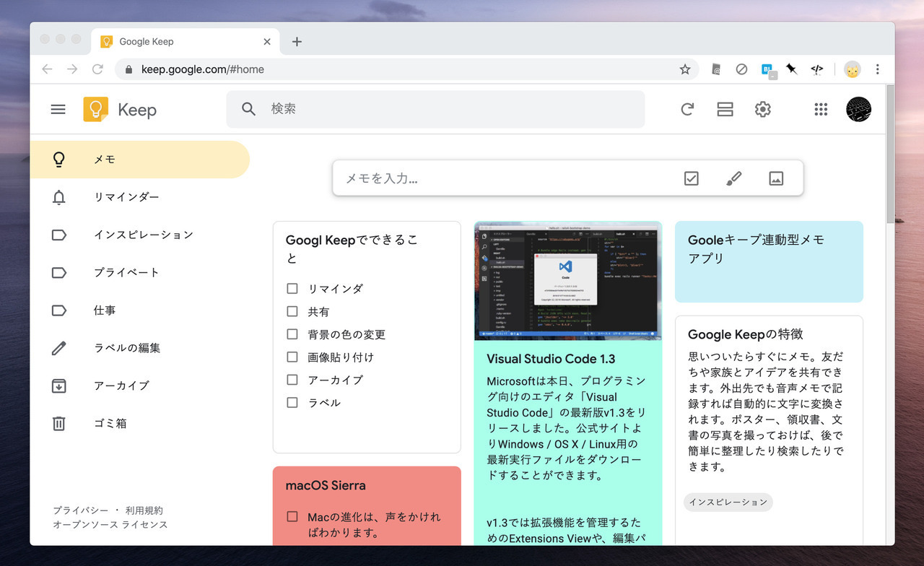This screenshot has width=924, height=566.
Task: Open リマインダー in the sidebar
Action: (x=140, y=197)
